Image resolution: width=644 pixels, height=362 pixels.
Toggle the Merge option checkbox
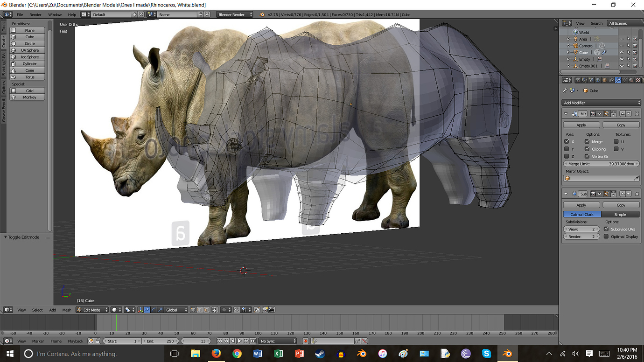587,141
